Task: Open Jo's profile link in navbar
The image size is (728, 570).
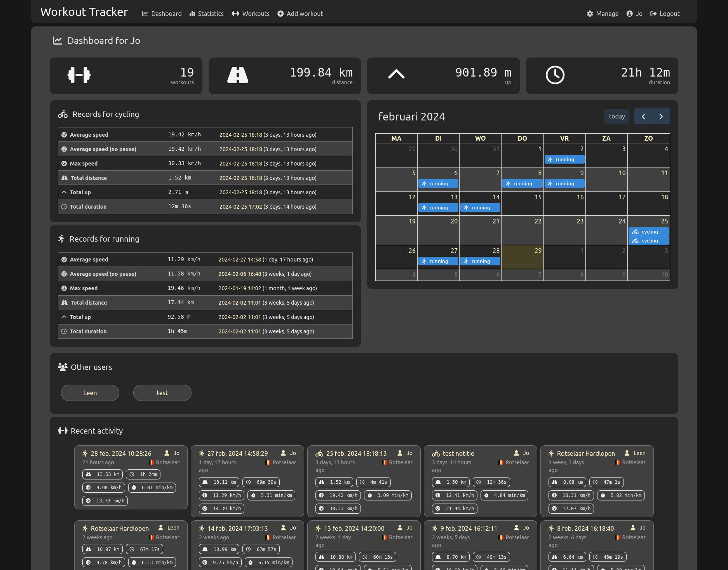Action: pyautogui.click(x=634, y=14)
